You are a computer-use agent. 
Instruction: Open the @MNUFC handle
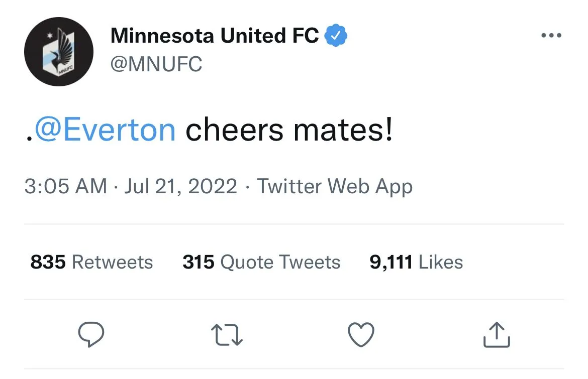pos(156,64)
